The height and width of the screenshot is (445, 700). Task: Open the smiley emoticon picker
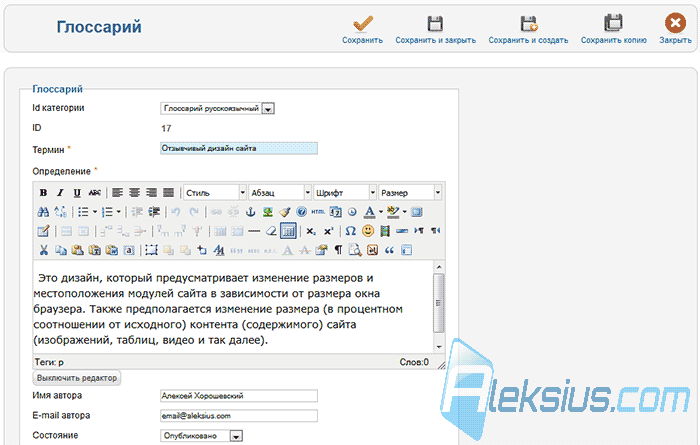(x=368, y=231)
